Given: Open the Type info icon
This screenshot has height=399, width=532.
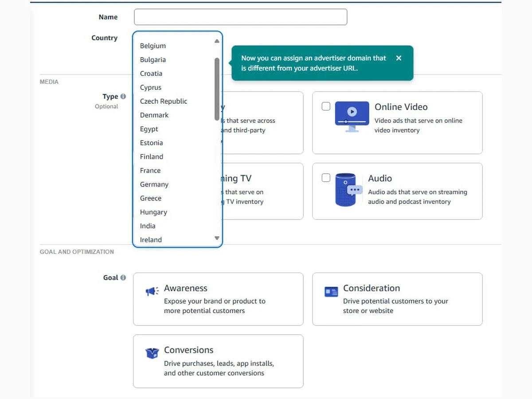Looking at the screenshot, I should tap(123, 96).
